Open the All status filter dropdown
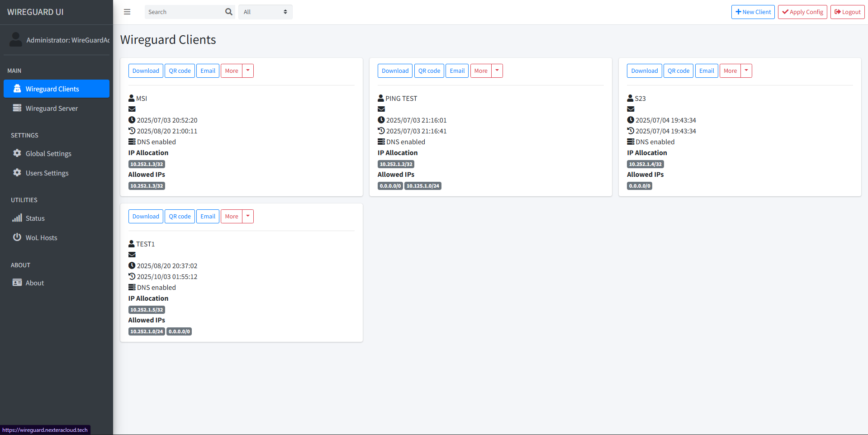The width and height of the screenshot is (868, 435). 265,12
